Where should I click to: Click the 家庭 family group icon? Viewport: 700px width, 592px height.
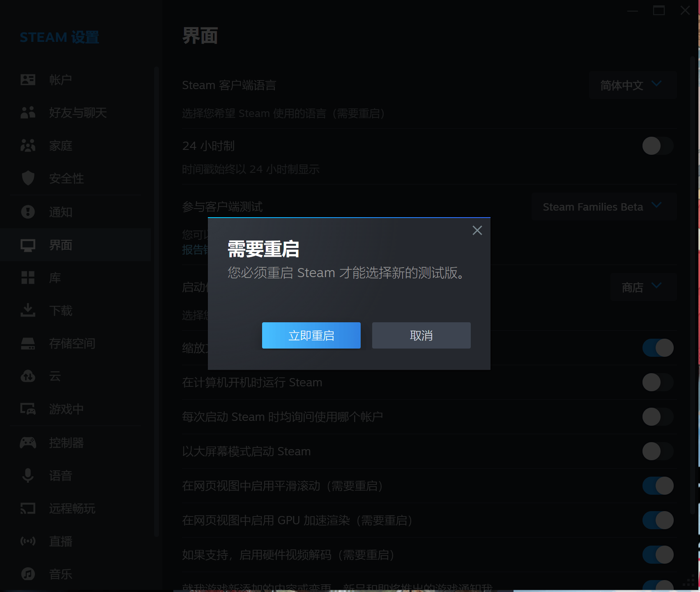click(28, 145)
